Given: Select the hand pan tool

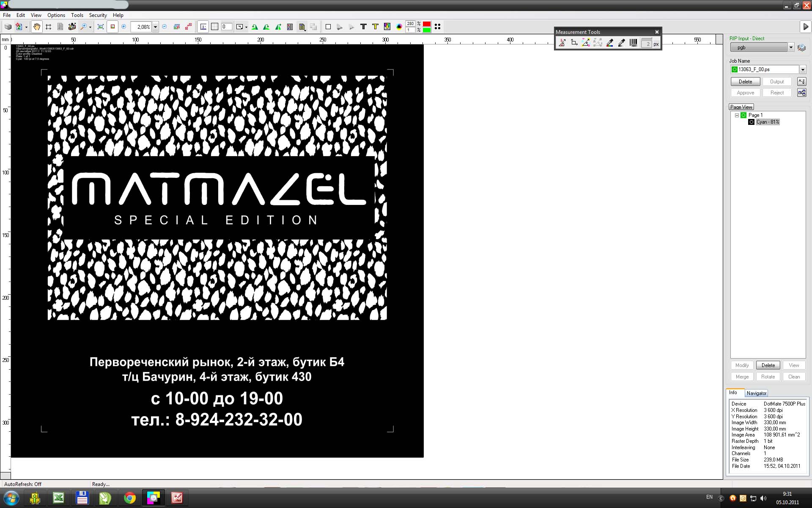Looking at the screenshot, I should tap(37, 27).
